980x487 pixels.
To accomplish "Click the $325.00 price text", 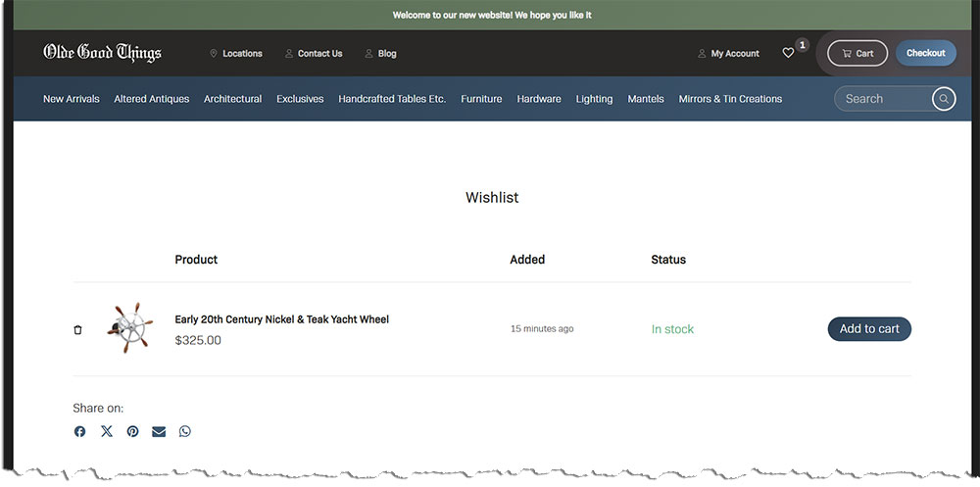I will [x=198, y=341].
